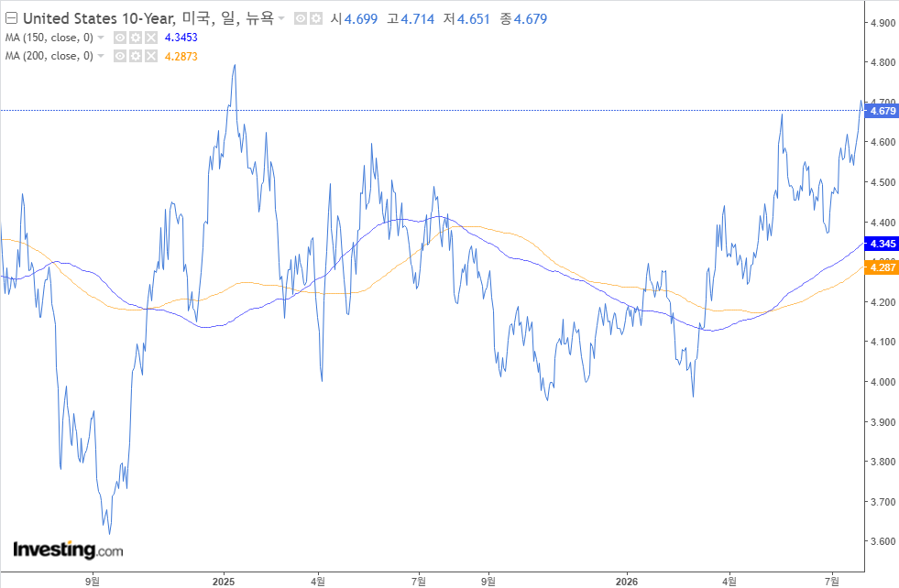Open MA 150 settings gear
The height and width of the screenshot is (588, 899).
point(136,38)
